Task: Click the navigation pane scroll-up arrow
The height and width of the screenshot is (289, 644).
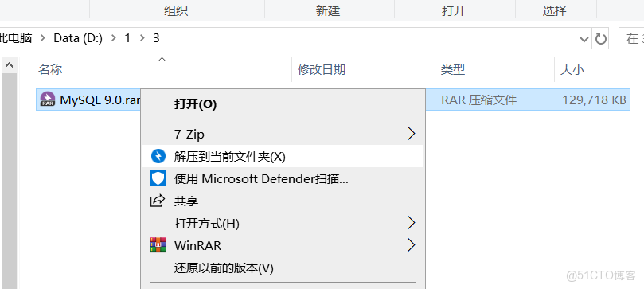Action: (x=9, y=64)
